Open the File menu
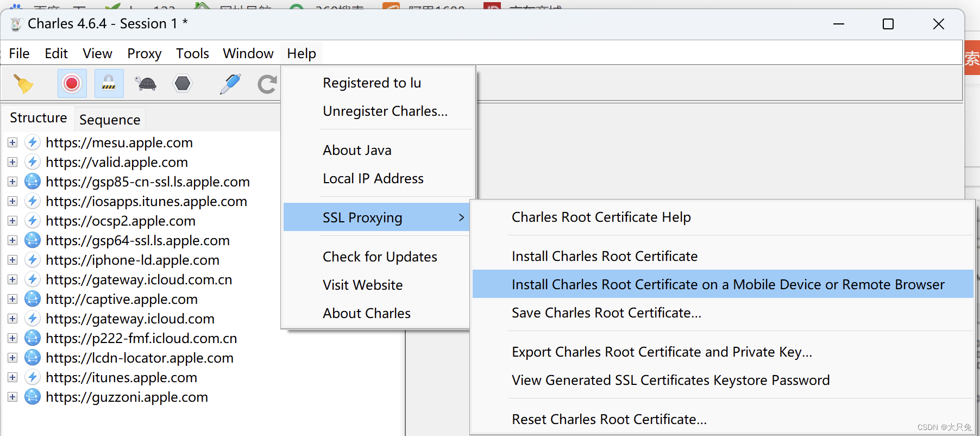 (x=19, y=53)
